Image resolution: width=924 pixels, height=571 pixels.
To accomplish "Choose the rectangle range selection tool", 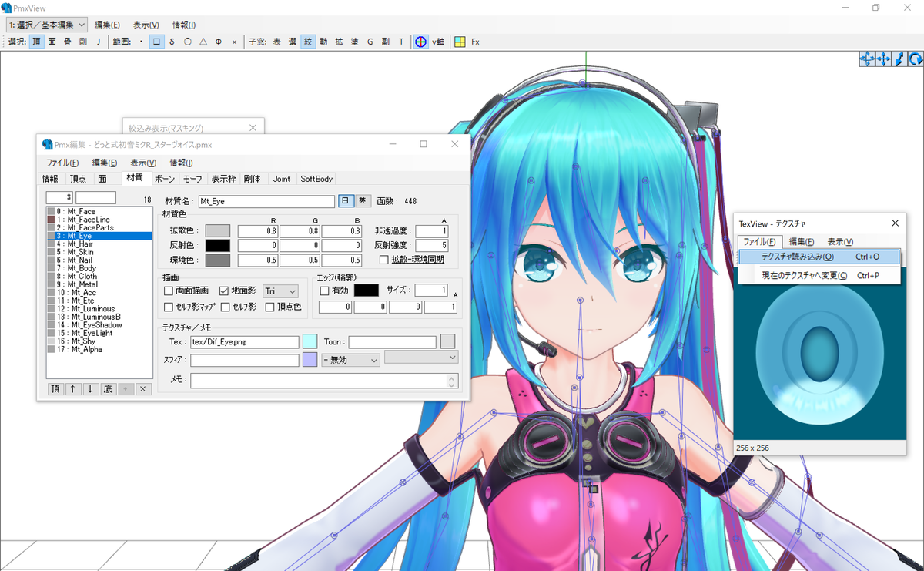I will [156, 42].
